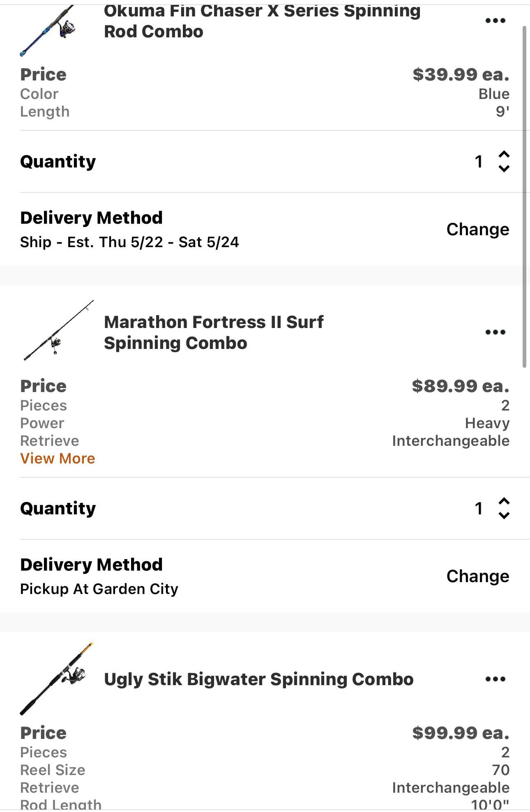Increase quantity of Okuma Fin Chaser combo
Image resolution: width=530 pixels, height=812 pixels.
pyautogui.click(x=504, y=154)
